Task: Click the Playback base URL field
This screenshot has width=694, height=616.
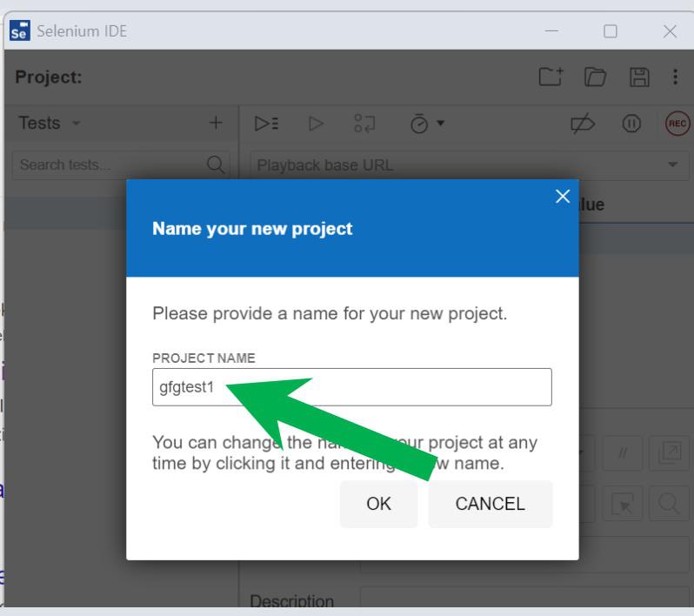Action: pos(469,165)
